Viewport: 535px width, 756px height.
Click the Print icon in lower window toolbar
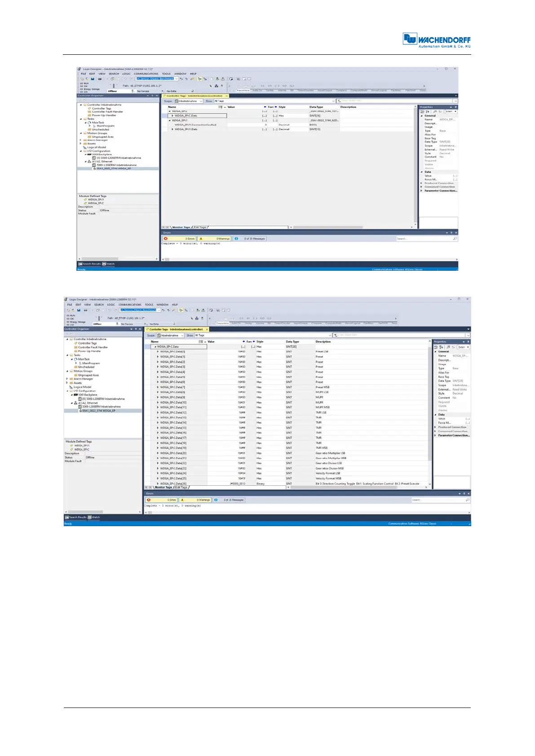[x=85, y=310]
